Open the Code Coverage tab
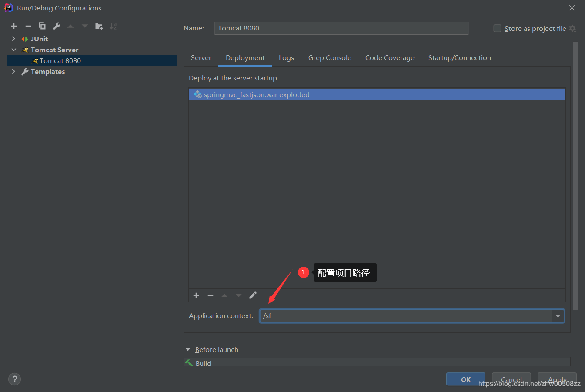585x392 pixels. point(390,58)
